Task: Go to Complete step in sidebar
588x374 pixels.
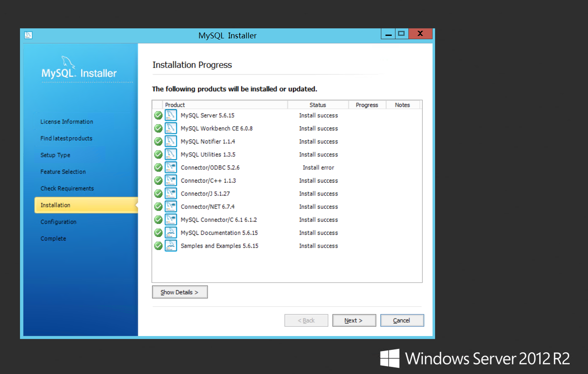Action: tap(53, 238)
